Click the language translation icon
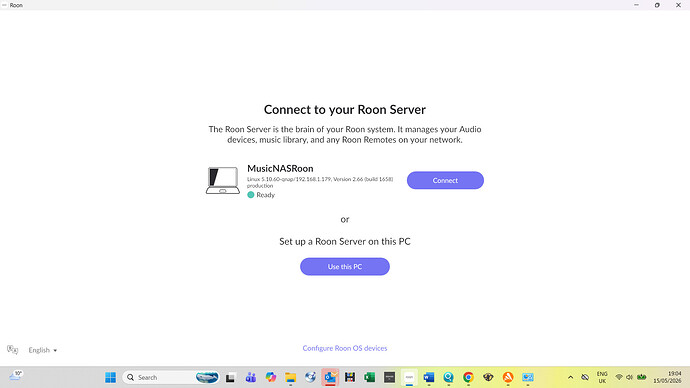Viewport: 690px width, 388px height. [x=12, y=350]
